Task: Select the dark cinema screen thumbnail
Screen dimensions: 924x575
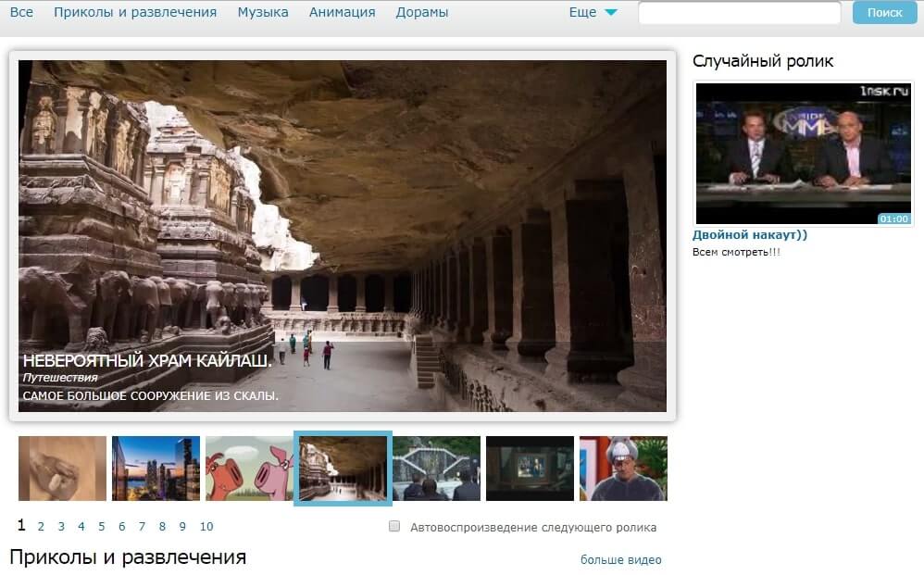Action: point(530,469)
